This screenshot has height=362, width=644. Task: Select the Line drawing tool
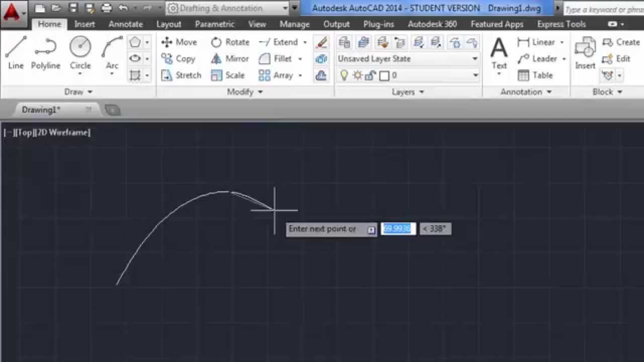click(16, 53)
